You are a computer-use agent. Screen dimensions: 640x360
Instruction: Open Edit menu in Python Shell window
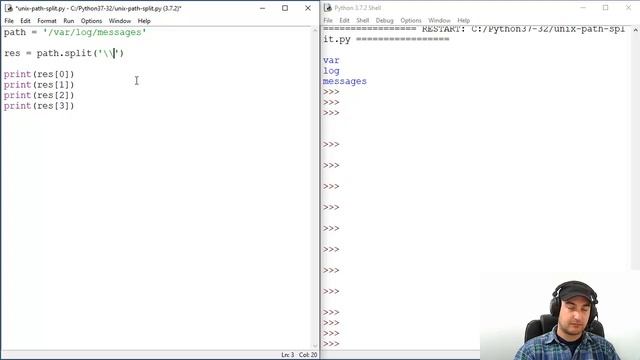click(x=344, y=20)
